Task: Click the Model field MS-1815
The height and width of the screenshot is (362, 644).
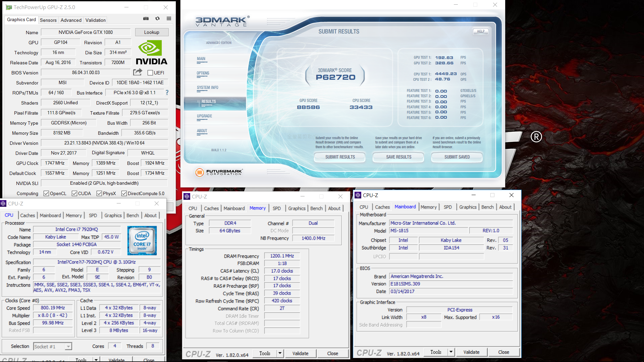Action: point(428,231)
